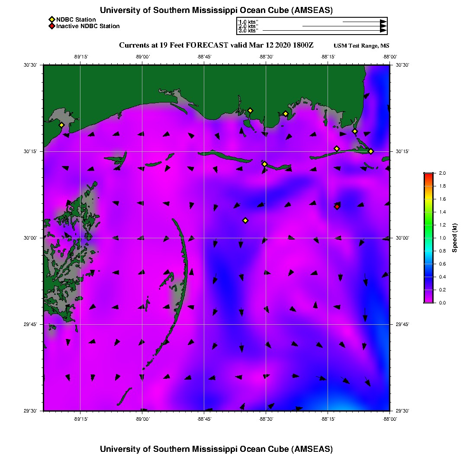
Task: Select yellow station marker on the -88°30' gridline
Action: point(264,164)
